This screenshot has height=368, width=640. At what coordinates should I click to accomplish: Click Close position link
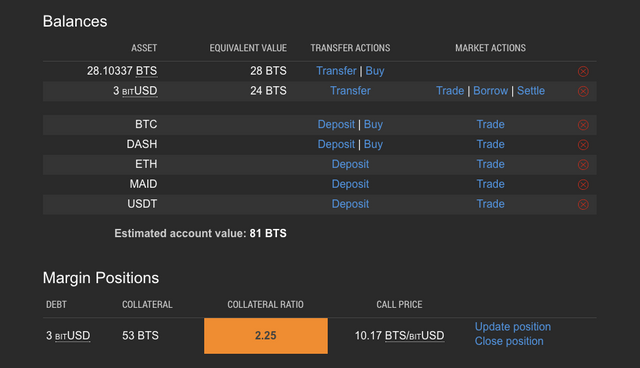509,341
